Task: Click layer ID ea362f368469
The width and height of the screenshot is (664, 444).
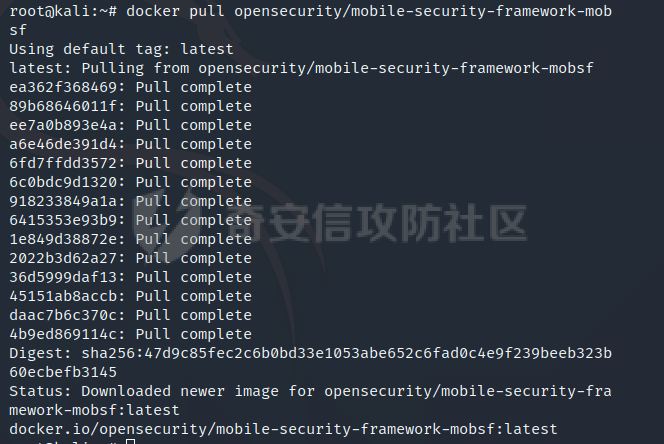Action: coord(63,87)
